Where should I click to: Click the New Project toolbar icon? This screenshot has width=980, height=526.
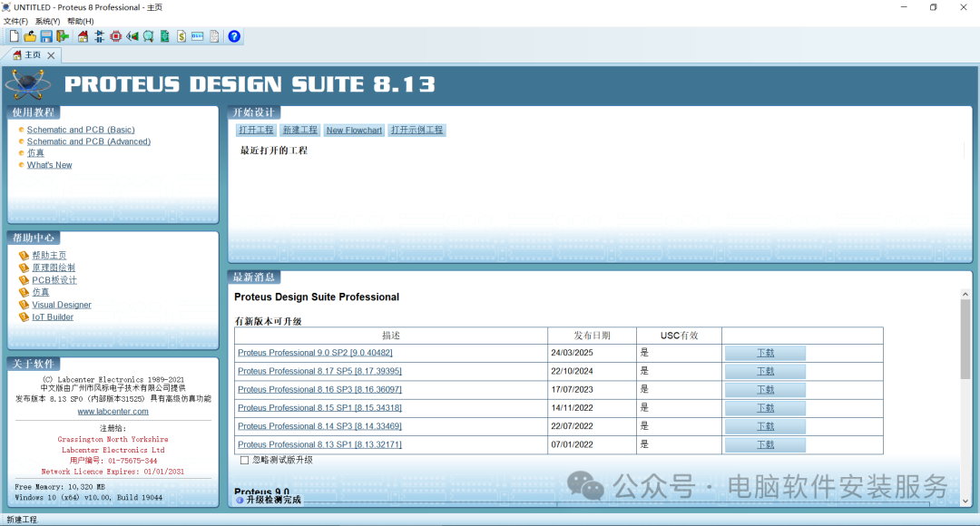pos(14,36)
